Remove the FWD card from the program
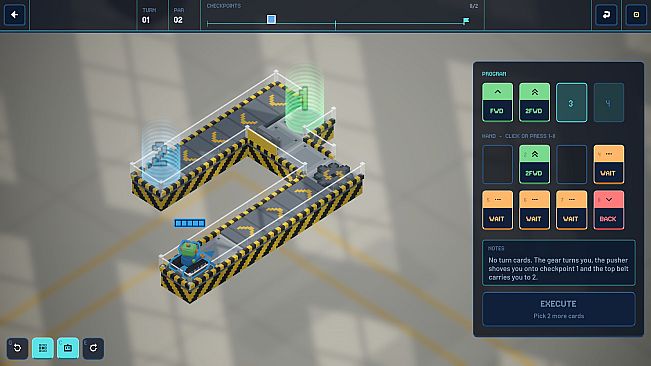 497,102
